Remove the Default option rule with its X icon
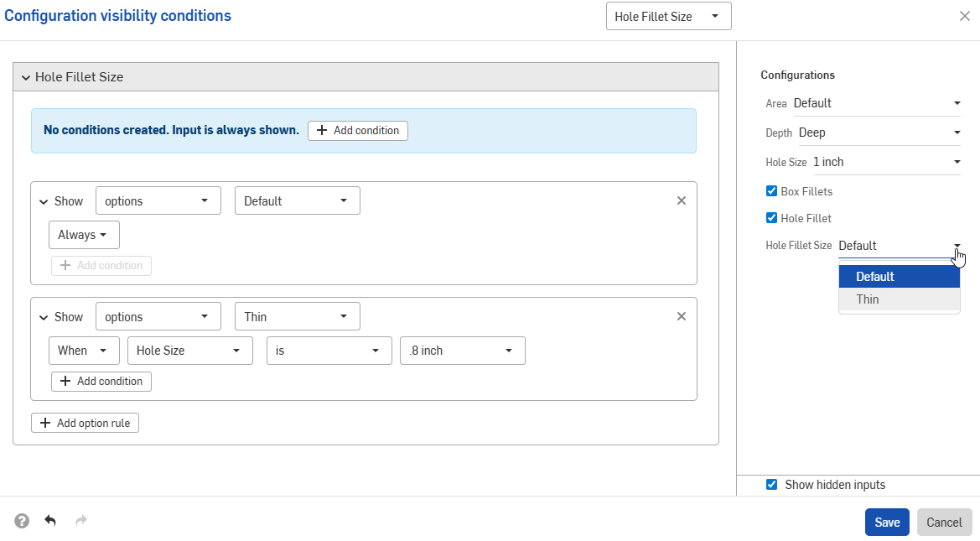This screenshot has height=541, width=980. coord(681,200)
